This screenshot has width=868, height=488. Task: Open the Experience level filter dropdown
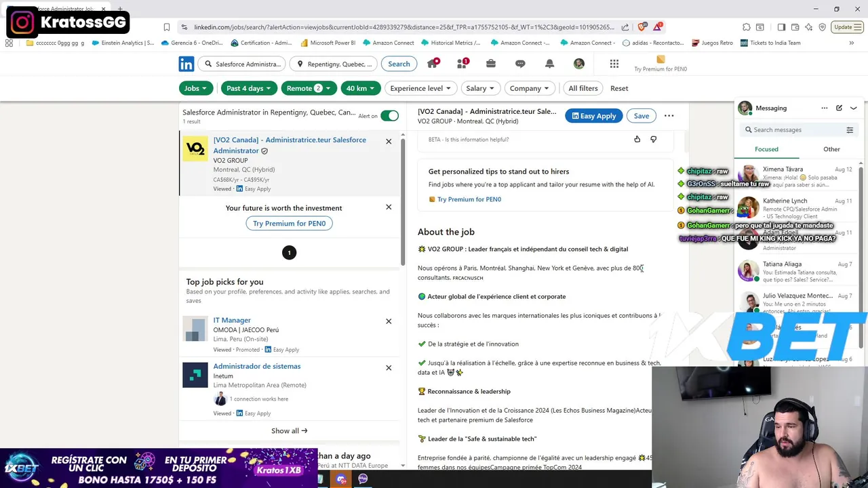pos(420,88)
